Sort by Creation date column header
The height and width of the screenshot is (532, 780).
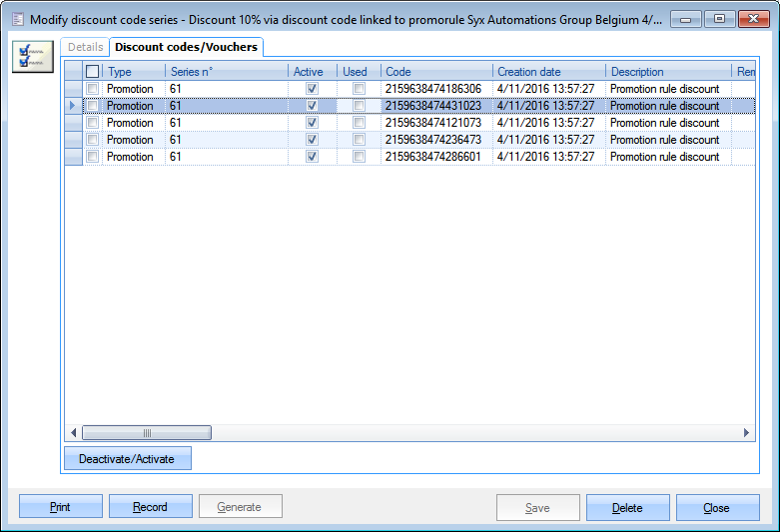coord(548,72)
